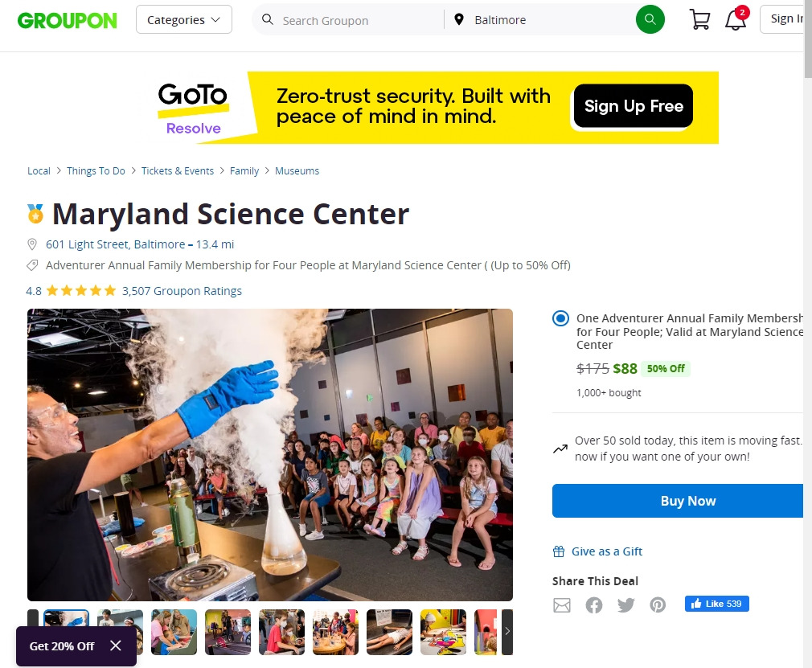The width and height of the screenshot is (812, 668).
Task: Share deal on Facebook icon
Action: coord(594,604)
